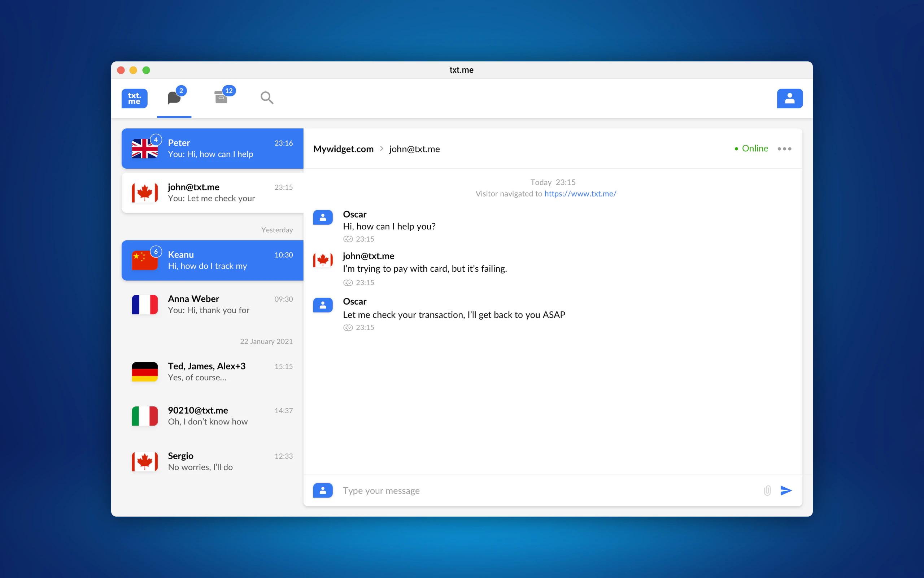This screenshot has width=924, height=578.
Task: Click the breadcrumb chevron arrow
Action: (x=382, y=149)
